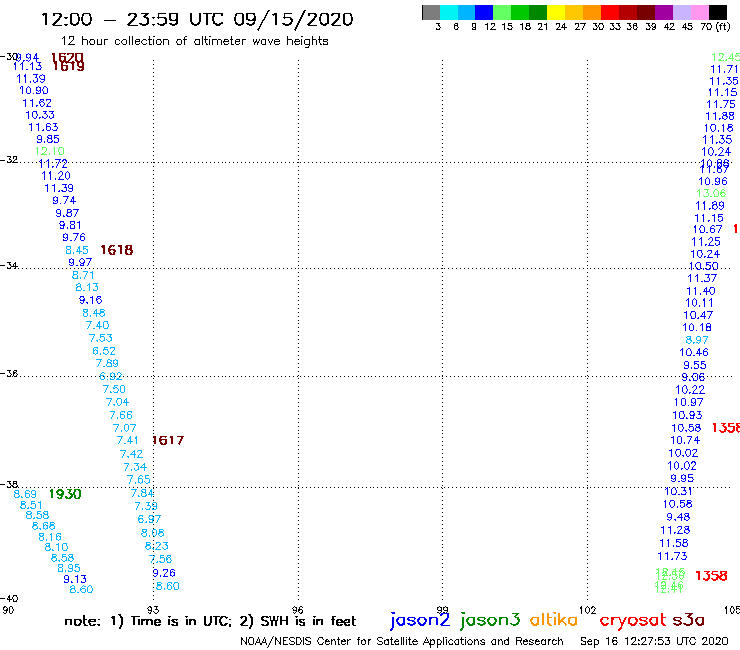Select wave height reading 11.62
This screenshot has height=650, width=740.
click(x=37, y=103)
